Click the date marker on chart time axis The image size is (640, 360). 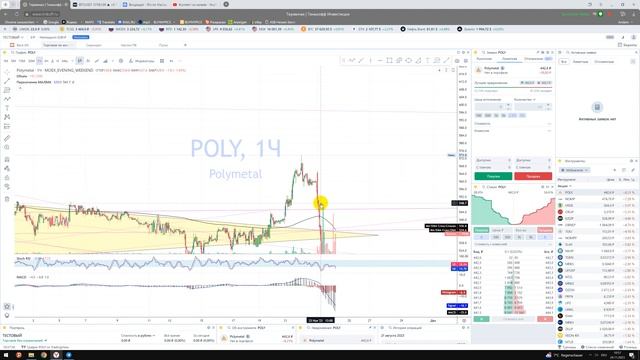[x=321, y=320]
